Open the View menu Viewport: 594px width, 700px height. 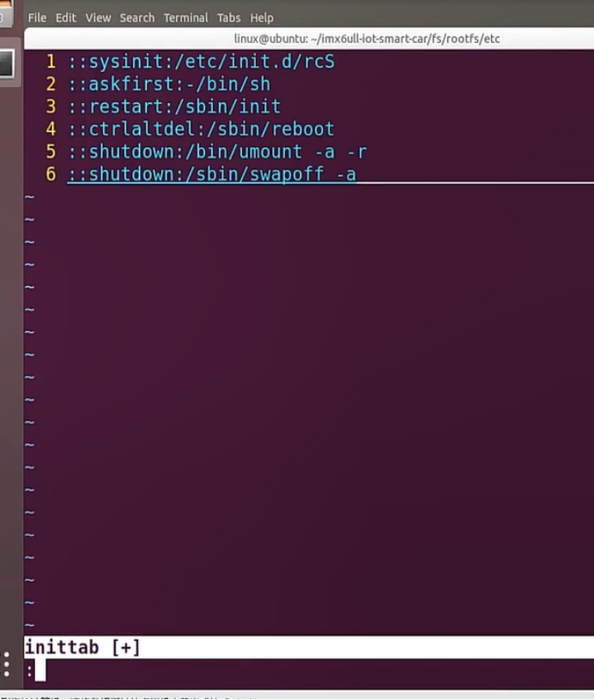coord(98,17)
